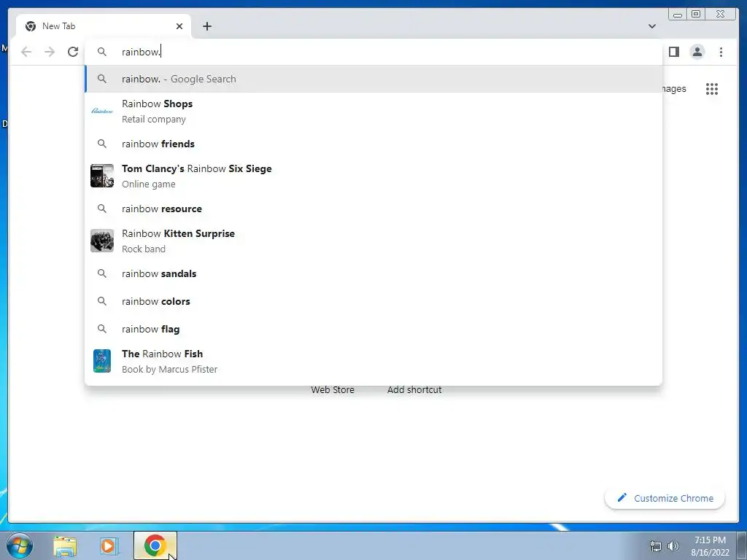Click the Web Store shortcut label
Viewport: 747px width, 560px height.
pyautogui.click(x=333, y=390)
